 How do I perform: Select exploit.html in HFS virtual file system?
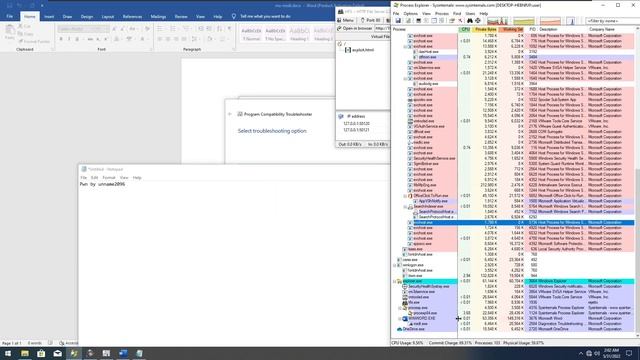pos(360,50)
